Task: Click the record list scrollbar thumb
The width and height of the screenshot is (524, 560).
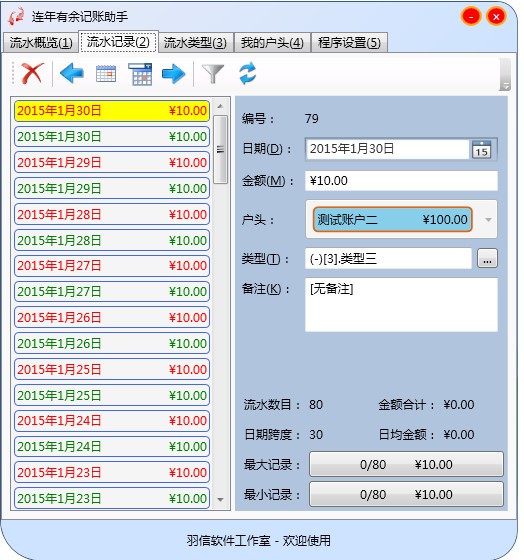Action: 220,149
